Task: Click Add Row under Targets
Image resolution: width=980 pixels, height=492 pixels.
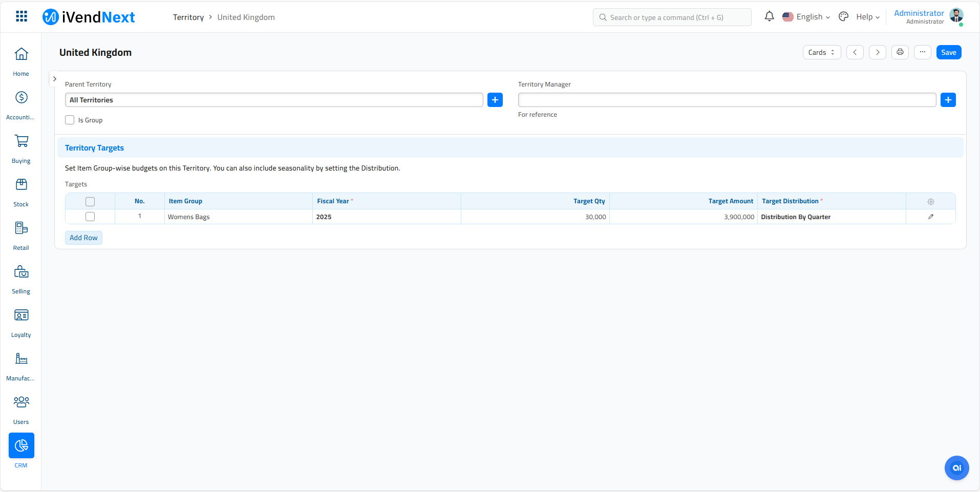Action: tap(83, 238)
